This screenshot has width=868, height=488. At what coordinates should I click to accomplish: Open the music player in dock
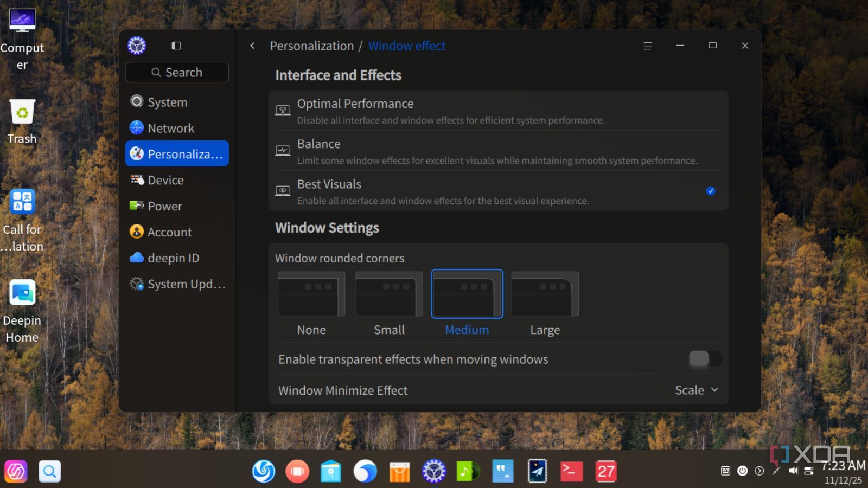coord(468,471)
